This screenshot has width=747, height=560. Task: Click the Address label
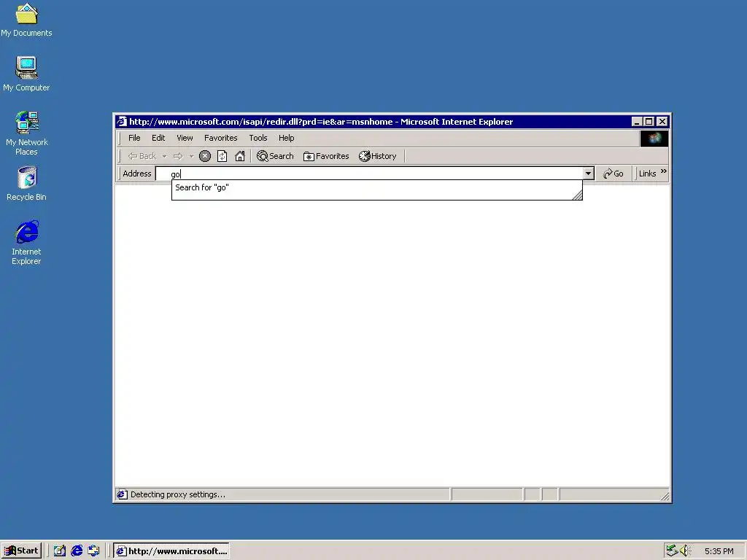(x=136, y=174)
